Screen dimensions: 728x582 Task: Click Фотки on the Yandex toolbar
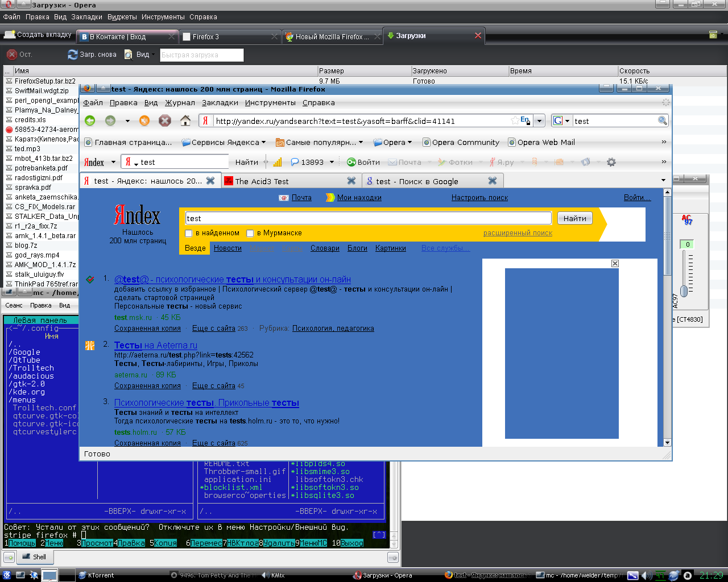456,162
